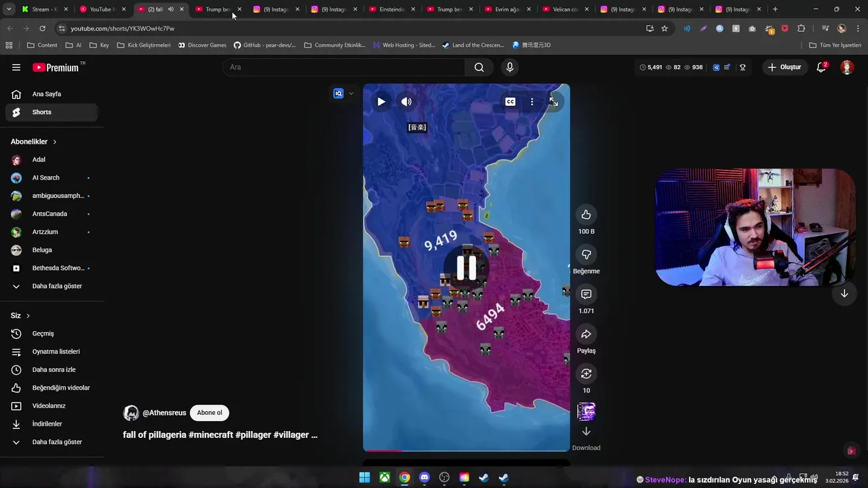
Task: Open the @Athensreus channel link
Action: (164, 413)
